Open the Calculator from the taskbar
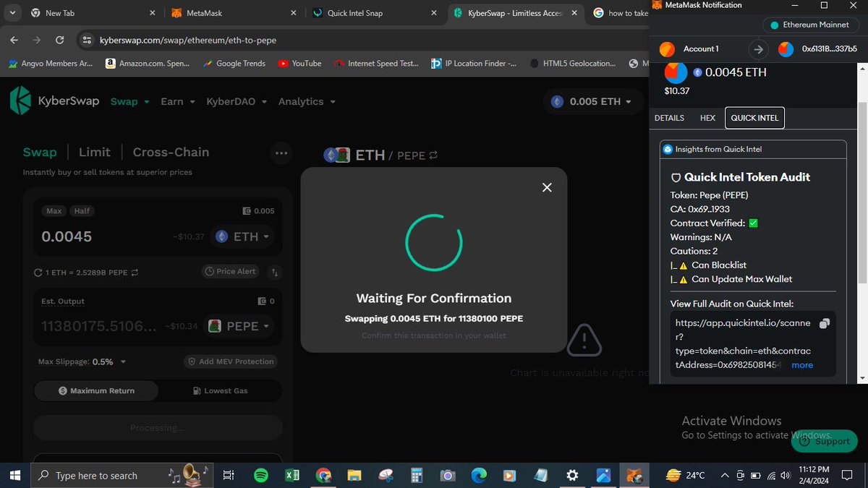This screenshot has height=488, width=868. (416, 475)
